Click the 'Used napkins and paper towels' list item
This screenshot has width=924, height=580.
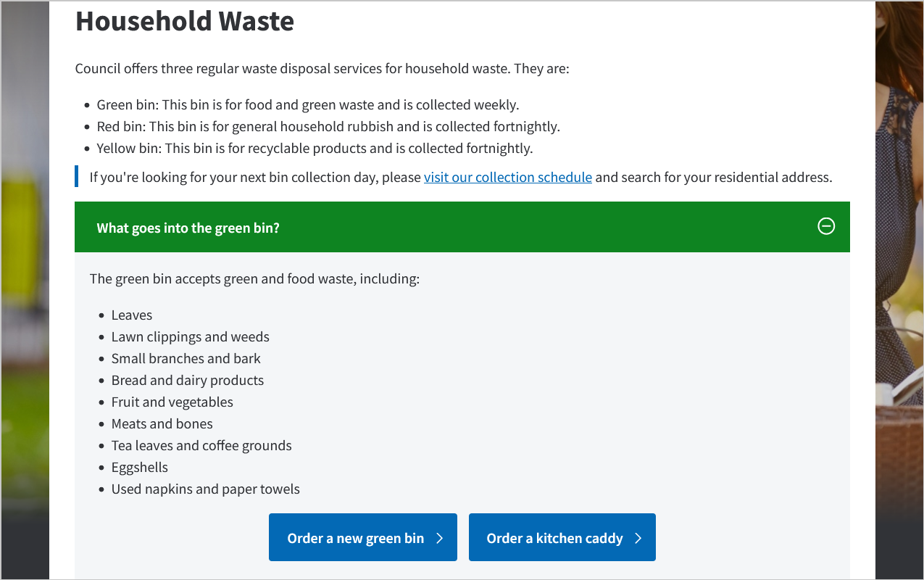click(x=205, y=489)
